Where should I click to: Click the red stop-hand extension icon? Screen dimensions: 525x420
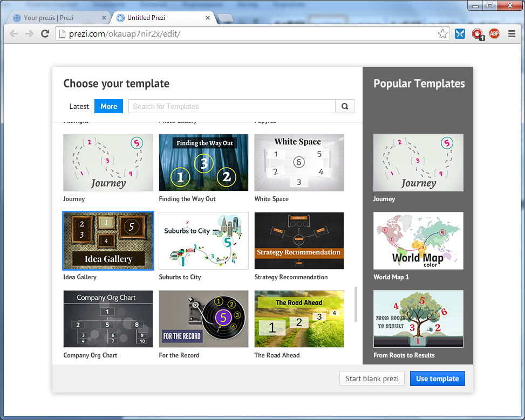pos(478,34)
